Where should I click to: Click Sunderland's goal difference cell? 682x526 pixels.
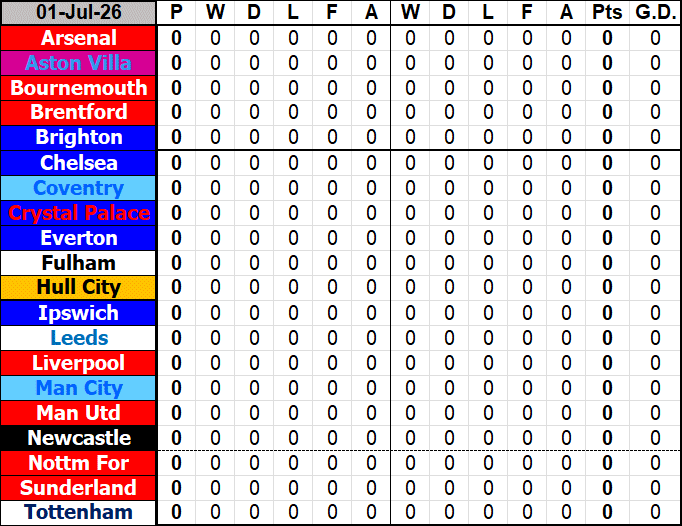(655, 488)
